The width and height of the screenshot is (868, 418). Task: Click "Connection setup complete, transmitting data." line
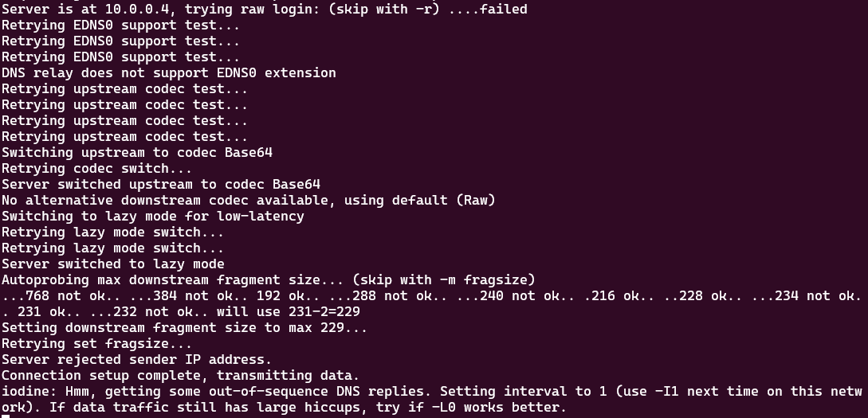180,376
